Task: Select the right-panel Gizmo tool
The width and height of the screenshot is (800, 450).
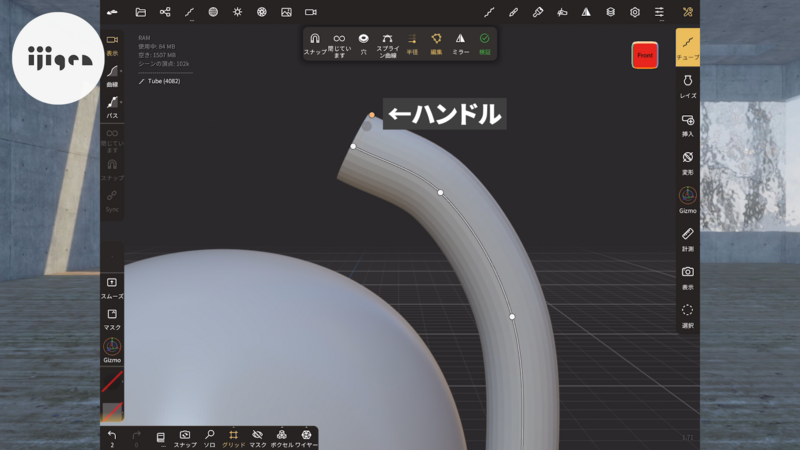Action: coord(688,201)
